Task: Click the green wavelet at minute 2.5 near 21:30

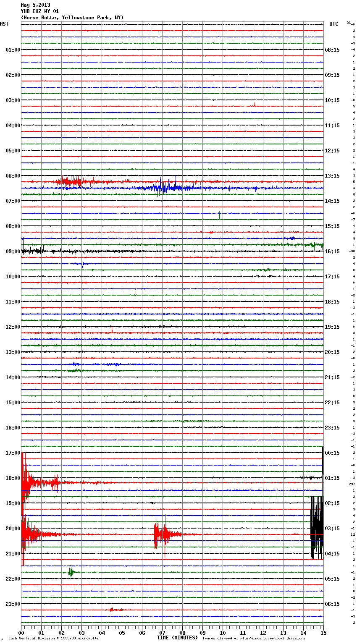Action: 71,572
